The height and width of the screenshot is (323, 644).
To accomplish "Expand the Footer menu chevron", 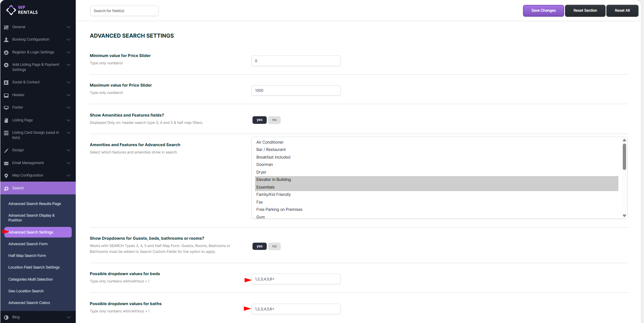I will point(68,107).
